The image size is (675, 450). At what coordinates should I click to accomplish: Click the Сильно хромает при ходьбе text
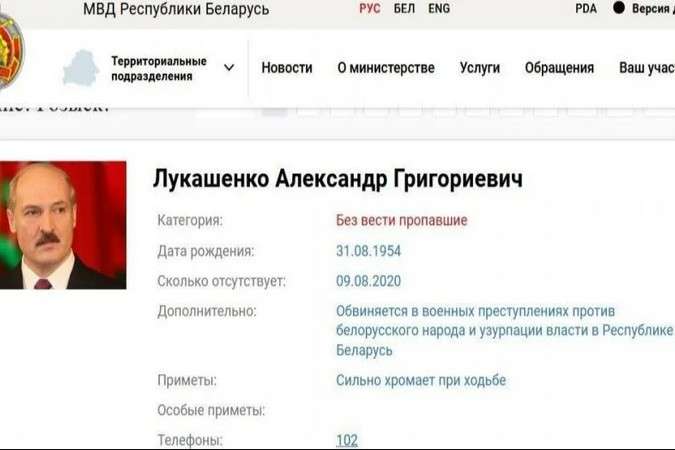(421, 380)
